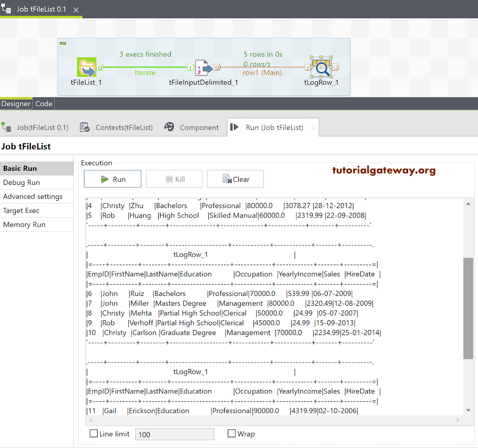Select the tLogRow_1 component icon
Screen dimensions: 478x448
(x=321, y=67)
